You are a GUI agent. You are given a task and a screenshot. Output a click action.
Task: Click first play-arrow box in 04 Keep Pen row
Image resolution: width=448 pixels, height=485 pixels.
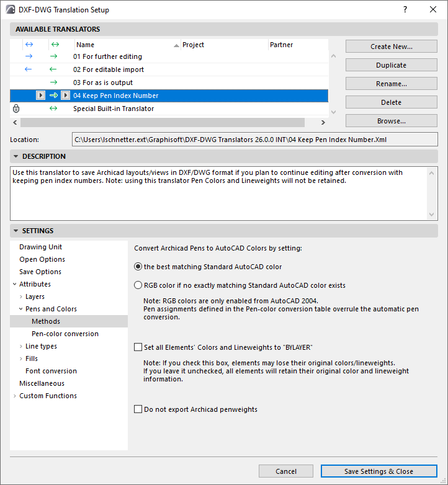(40, 96)
